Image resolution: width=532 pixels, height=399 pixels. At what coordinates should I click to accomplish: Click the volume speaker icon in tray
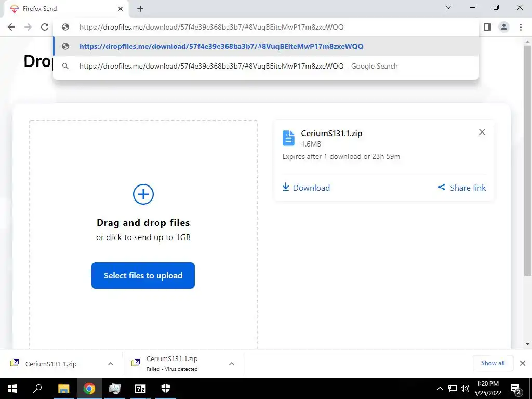click(x=465, y=389)
